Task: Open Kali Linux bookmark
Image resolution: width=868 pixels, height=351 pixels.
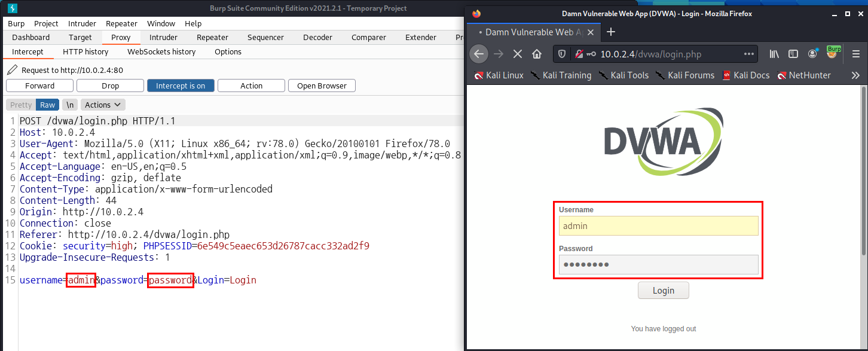Action: click(499, 75)
